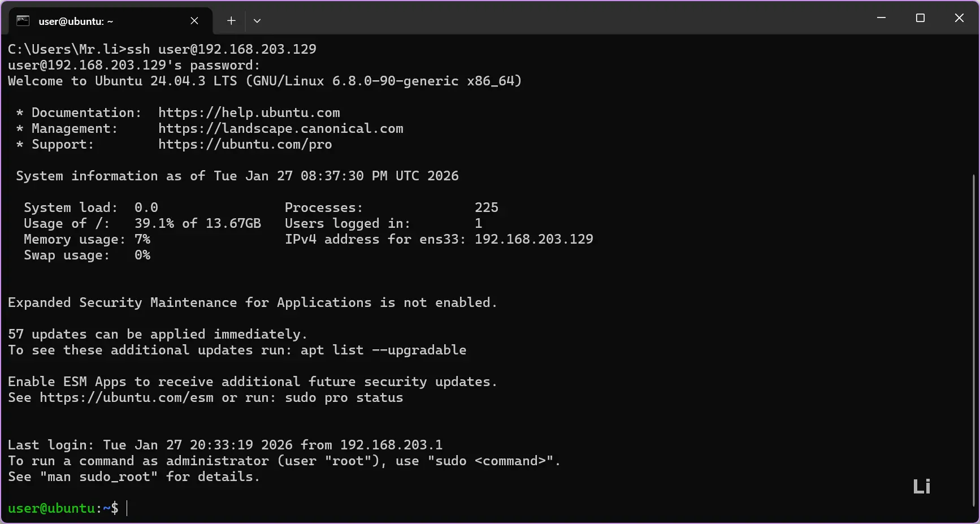This screenshot has height=524, width=980.
Task: Click the vertical scrollbar of the terminal
Action: tap(973, 339)
